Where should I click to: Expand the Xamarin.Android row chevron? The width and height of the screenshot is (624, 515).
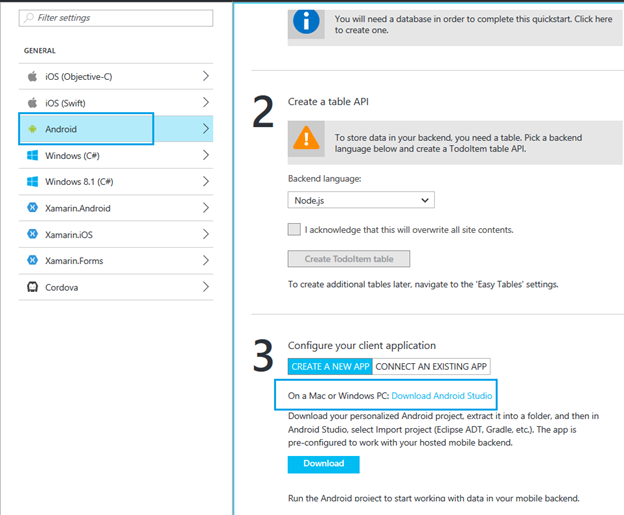coord(206,207)
